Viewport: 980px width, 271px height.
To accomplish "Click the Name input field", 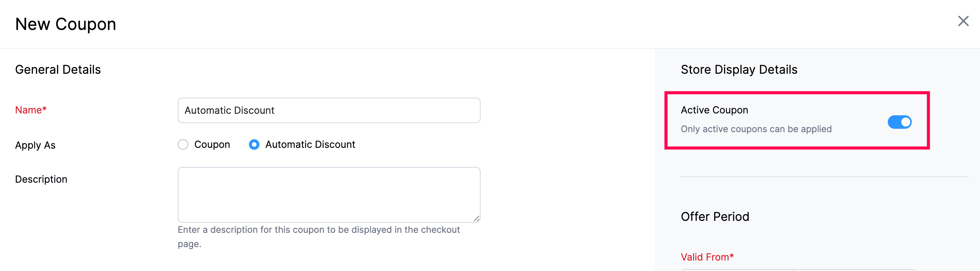I will 329,110.
